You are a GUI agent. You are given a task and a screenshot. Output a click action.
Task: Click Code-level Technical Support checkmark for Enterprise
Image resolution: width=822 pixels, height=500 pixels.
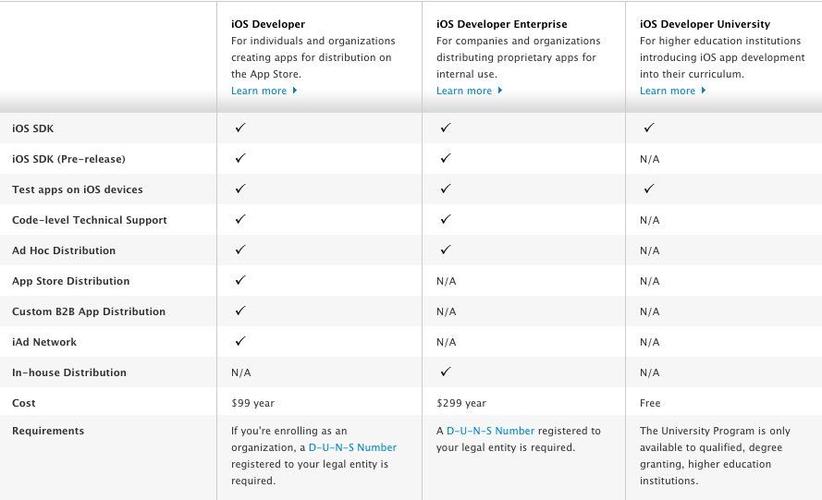(445, 219)
